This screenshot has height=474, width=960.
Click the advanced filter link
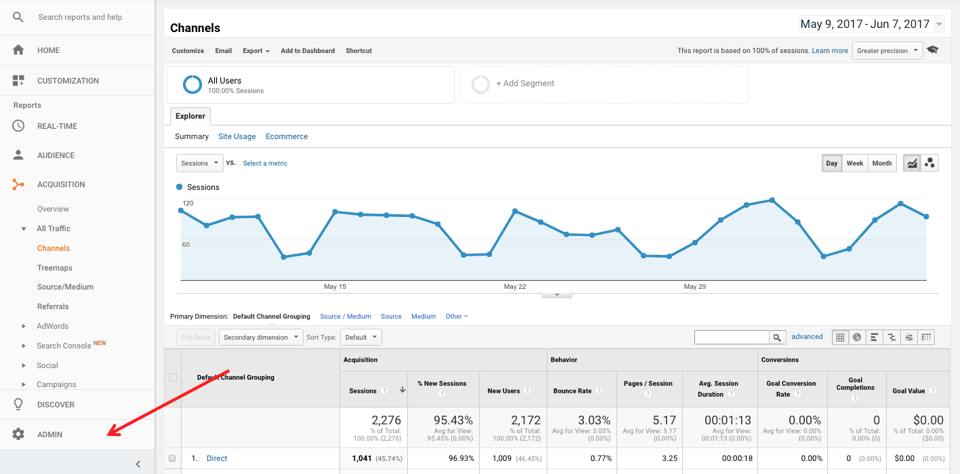coord(807,337)
